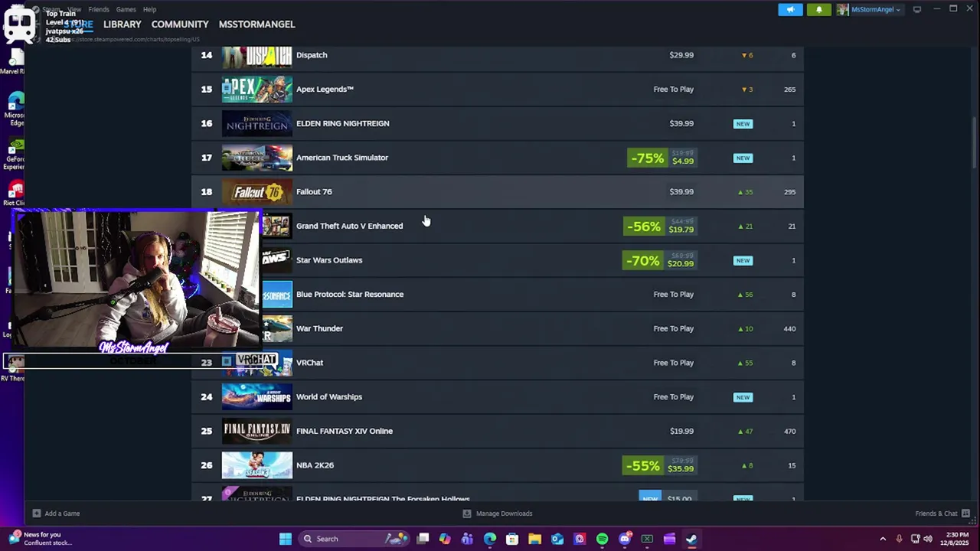Open ELDEN RING NIGHTREIGN row thumbnail at rank 16
Image resolution: width=980 pixels, height=551 pixels.
click(x=256, y=123)
